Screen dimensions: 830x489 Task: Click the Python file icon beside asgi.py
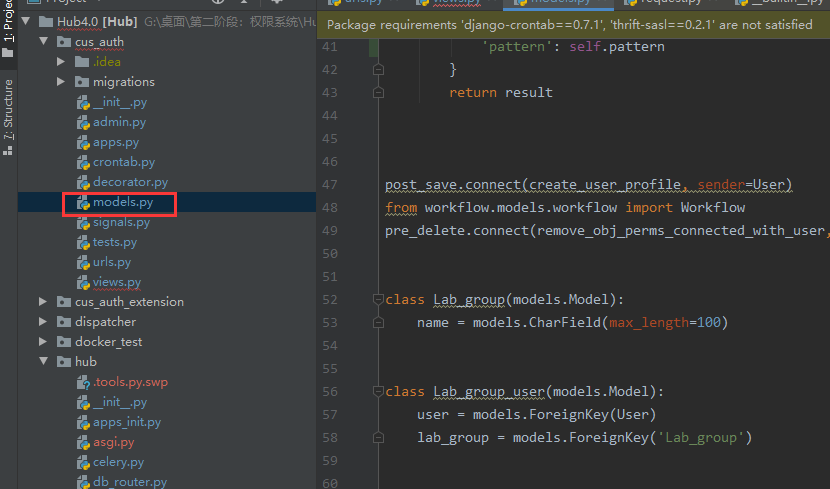(83, 442)
